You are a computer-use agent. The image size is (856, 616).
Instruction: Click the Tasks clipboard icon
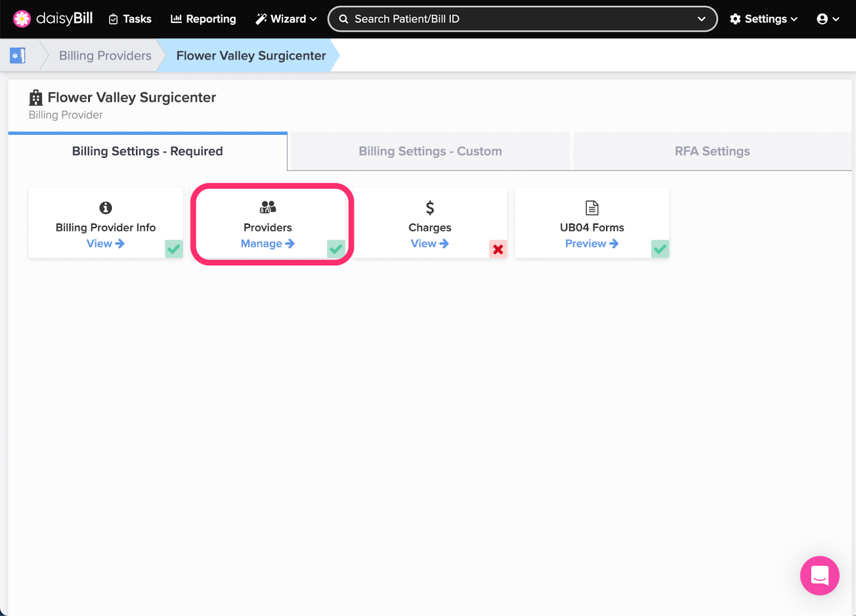pos(113,19)
